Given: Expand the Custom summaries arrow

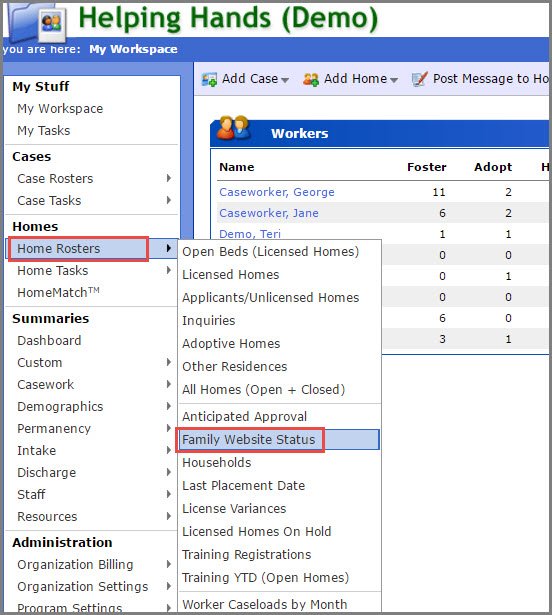Looking at the screenshot, I should coord(169,362).
